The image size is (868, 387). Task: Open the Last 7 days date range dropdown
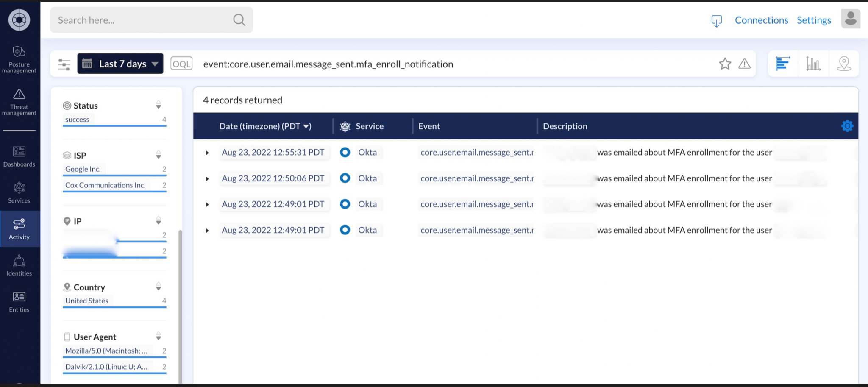[120, 64]
